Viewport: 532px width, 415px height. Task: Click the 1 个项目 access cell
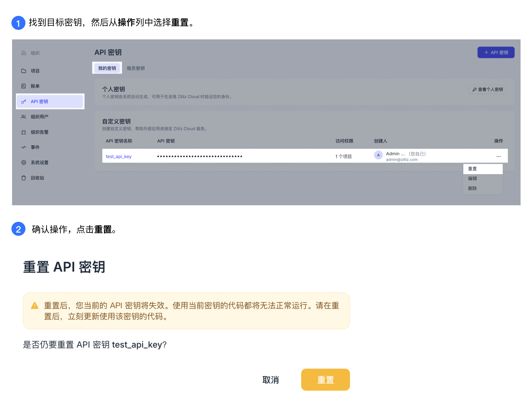(x=343, y=157)
